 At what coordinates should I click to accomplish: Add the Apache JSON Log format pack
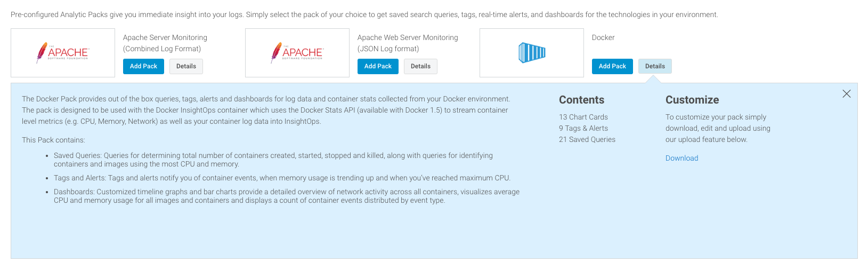pos(378,66)
